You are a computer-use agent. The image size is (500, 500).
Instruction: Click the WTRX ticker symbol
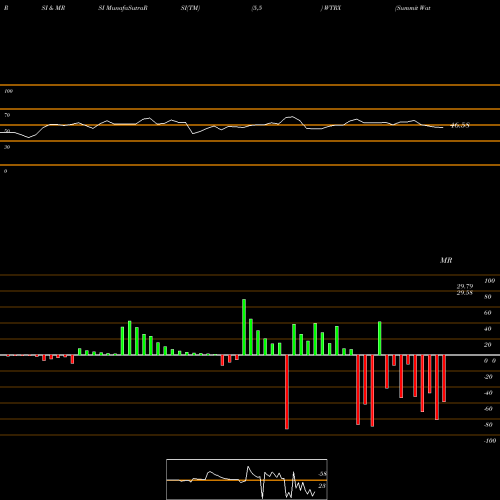[x=332, y=8]
